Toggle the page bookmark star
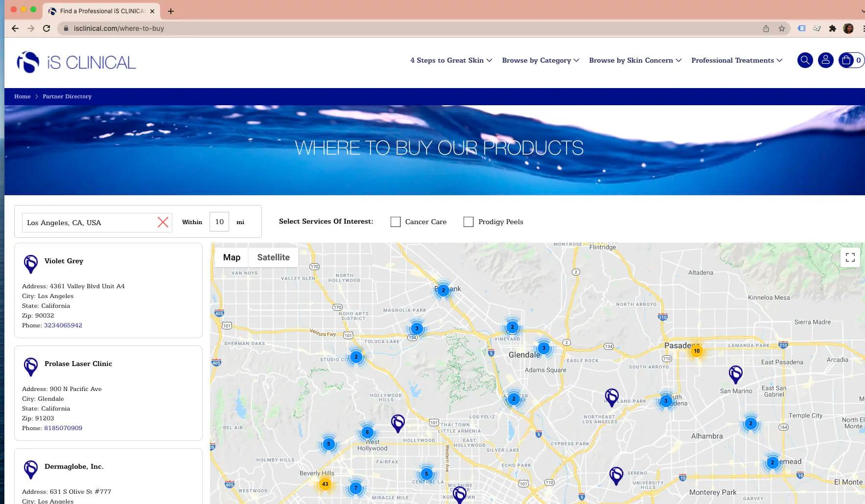 point(781,28)
